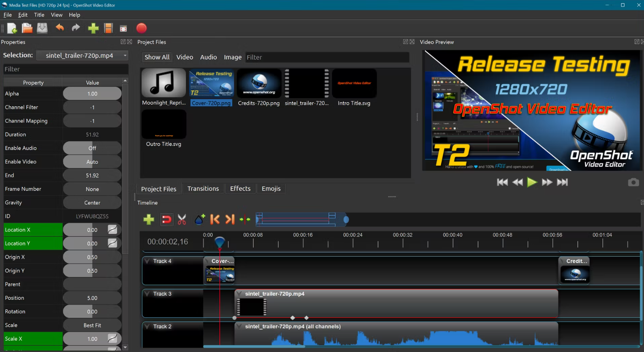This screenshot has height=352, width=644.
Task: Jump to start of video preview
Action: click(502, 182)
